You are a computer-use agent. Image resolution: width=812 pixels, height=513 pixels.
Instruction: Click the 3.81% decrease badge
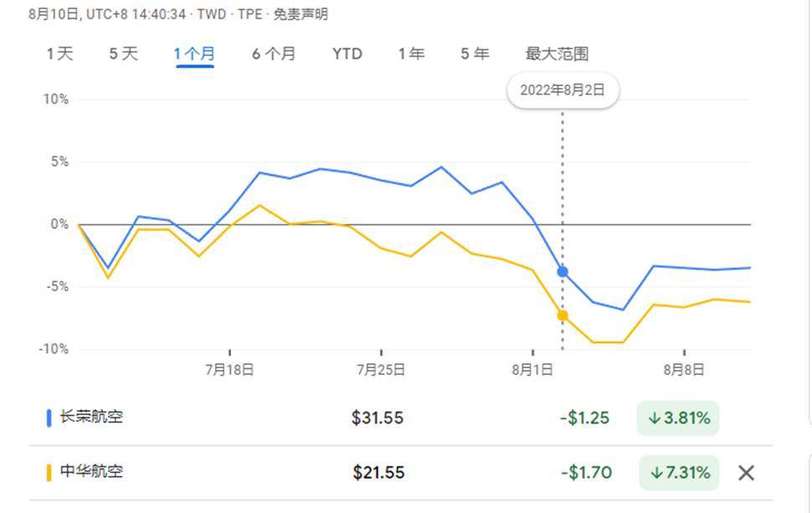(x=678, y=418)
